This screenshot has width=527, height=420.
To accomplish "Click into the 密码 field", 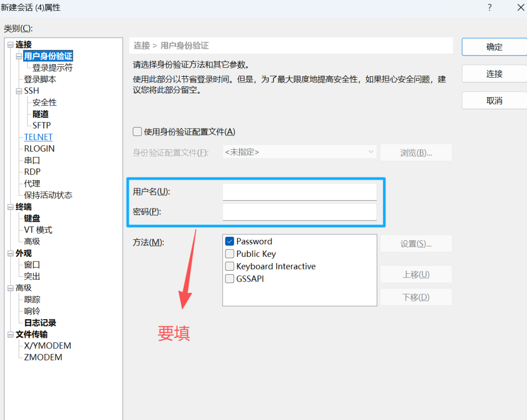I will pyautogui.click(x=300, y=212).
